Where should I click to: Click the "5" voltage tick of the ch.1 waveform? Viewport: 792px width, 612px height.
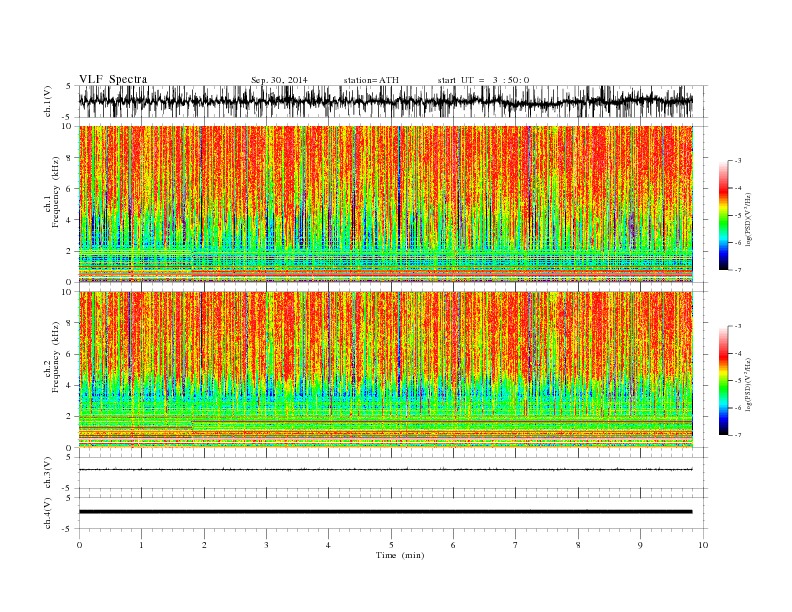pyautogui.click(x=69, y=86)
